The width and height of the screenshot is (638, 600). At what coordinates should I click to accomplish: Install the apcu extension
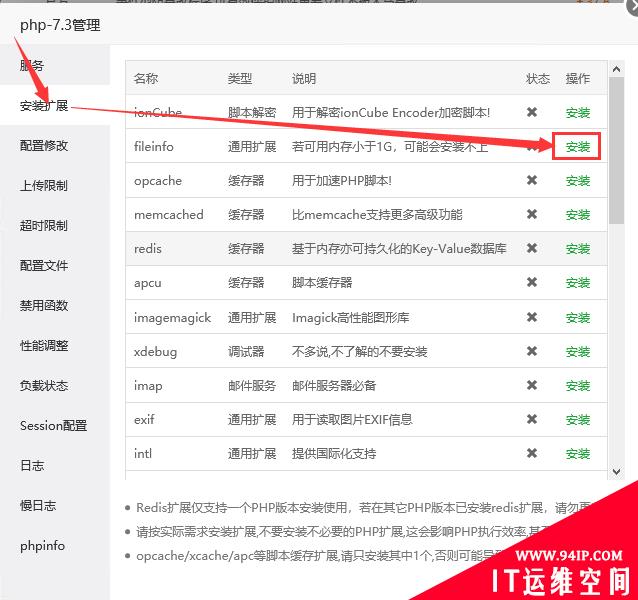(x=578, y=283)
